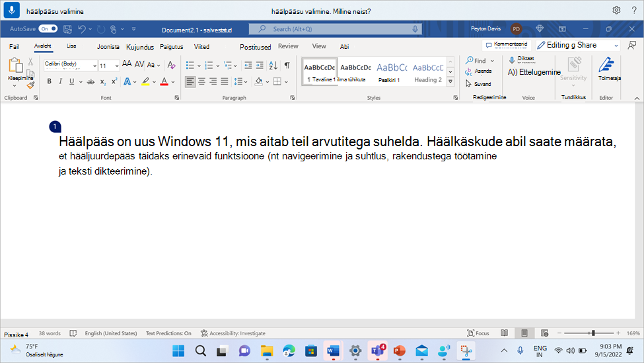Click the Ettelugemine read aloud button
644x363 pixels.
click(534, 72)
